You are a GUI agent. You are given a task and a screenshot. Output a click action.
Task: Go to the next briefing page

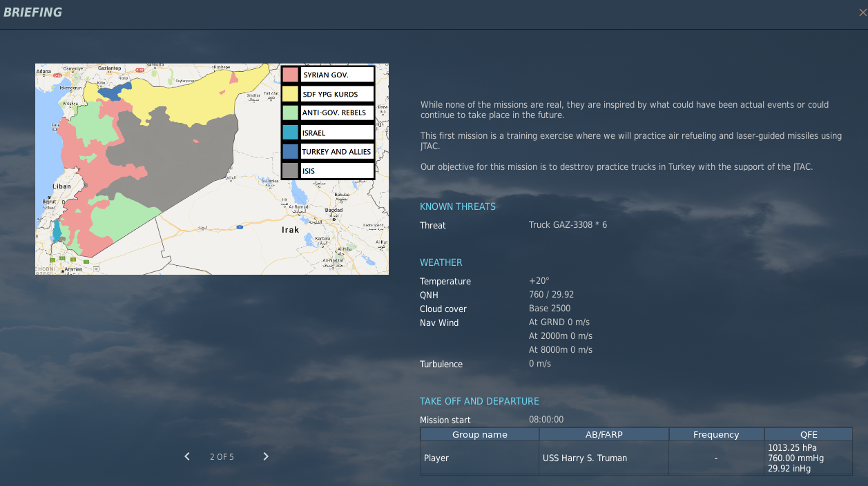pos(266,456)
